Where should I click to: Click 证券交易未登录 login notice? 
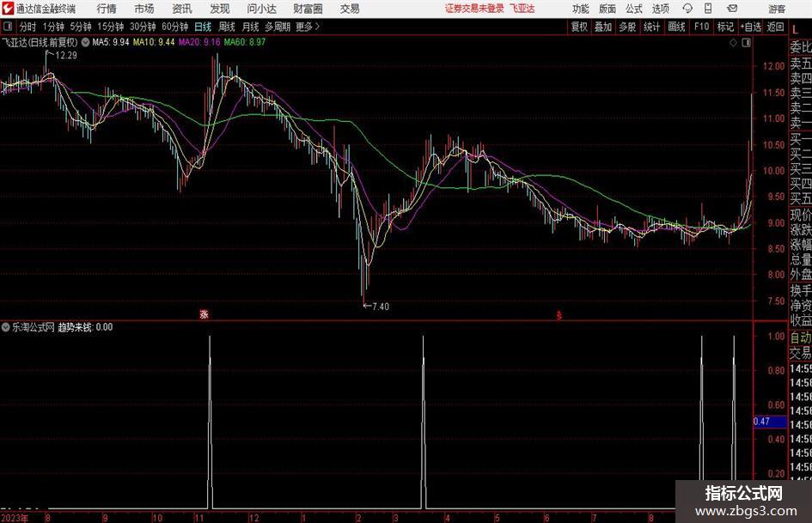coord(474,9)
